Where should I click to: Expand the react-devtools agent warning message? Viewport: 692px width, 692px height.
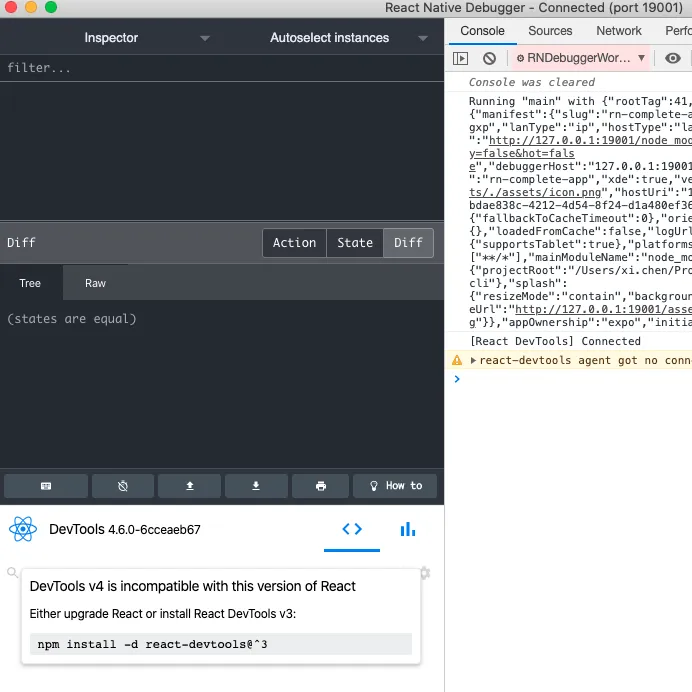click(x=473, y=361)
